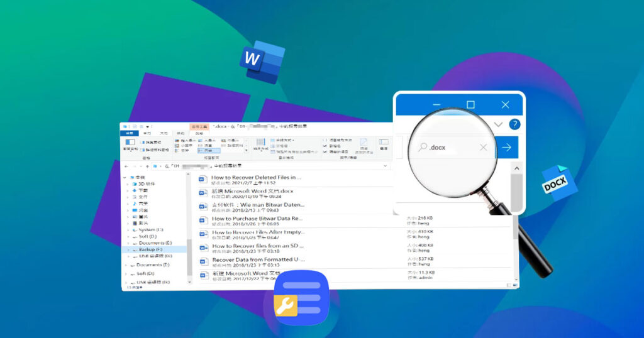
Task: Choose Large icons layout in ribbon
Action: [x=208, y=140]
